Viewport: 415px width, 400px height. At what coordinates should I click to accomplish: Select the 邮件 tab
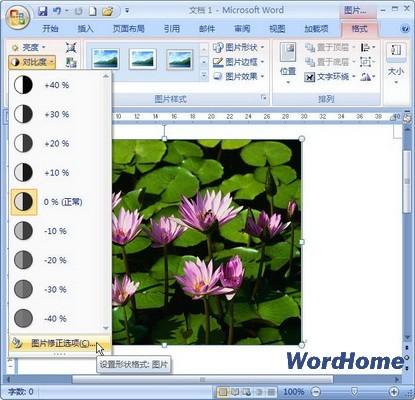[x=207, y=29]
